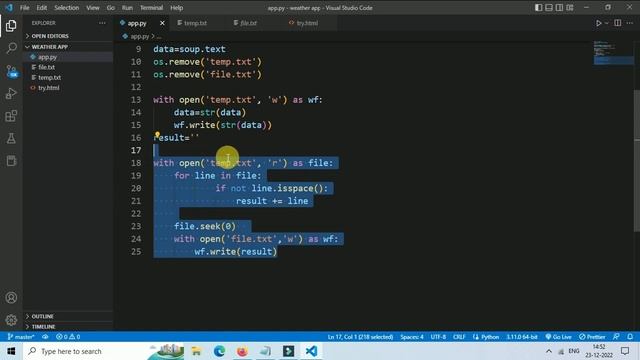Open the Search view in activity bar
The width and height of the screenshot is (640, 360).
click(11, 48)
